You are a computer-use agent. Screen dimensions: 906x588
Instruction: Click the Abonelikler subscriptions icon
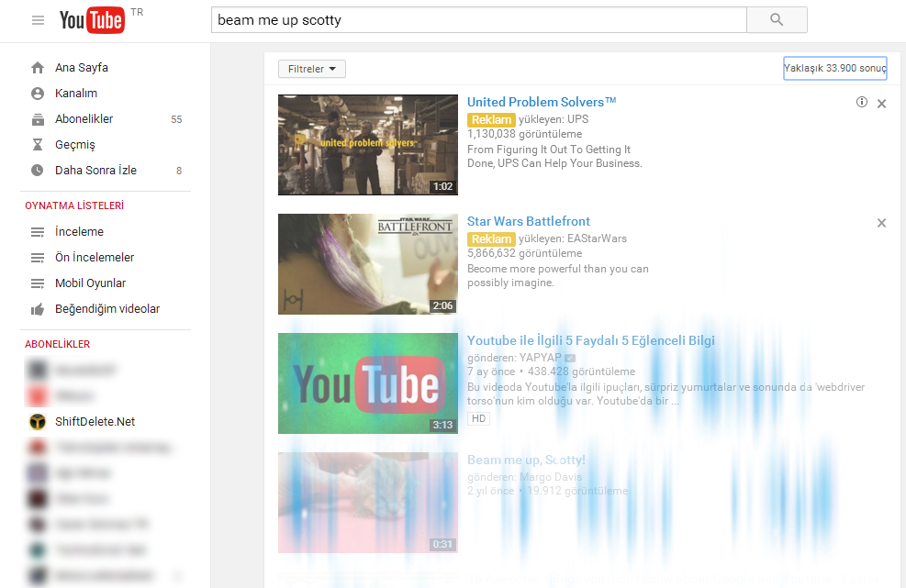click(x=38, y=119)
